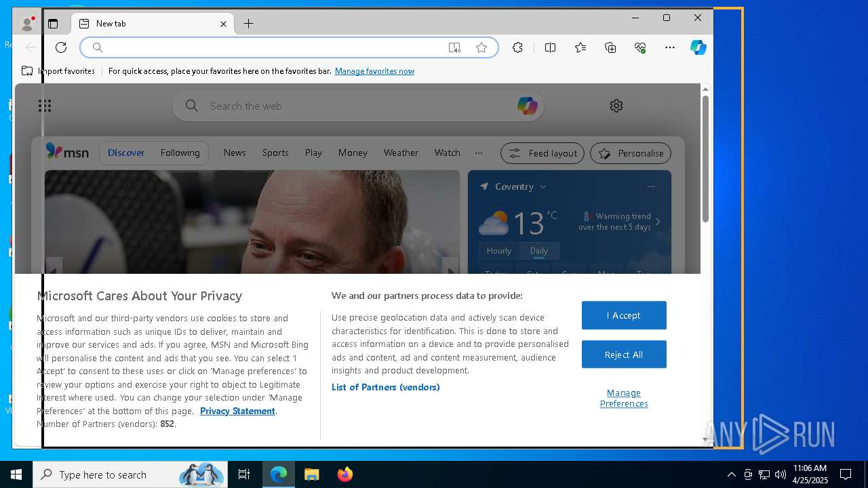Open page settings gear
The height and width of the screenshot is (488, 868).
pyautogui.click(x=616, y=106)
